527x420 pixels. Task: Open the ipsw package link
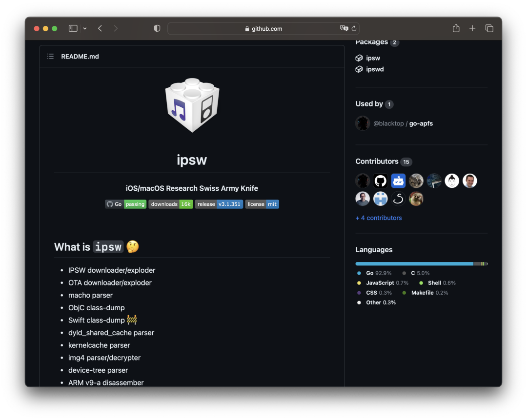[x=373, y=58]
